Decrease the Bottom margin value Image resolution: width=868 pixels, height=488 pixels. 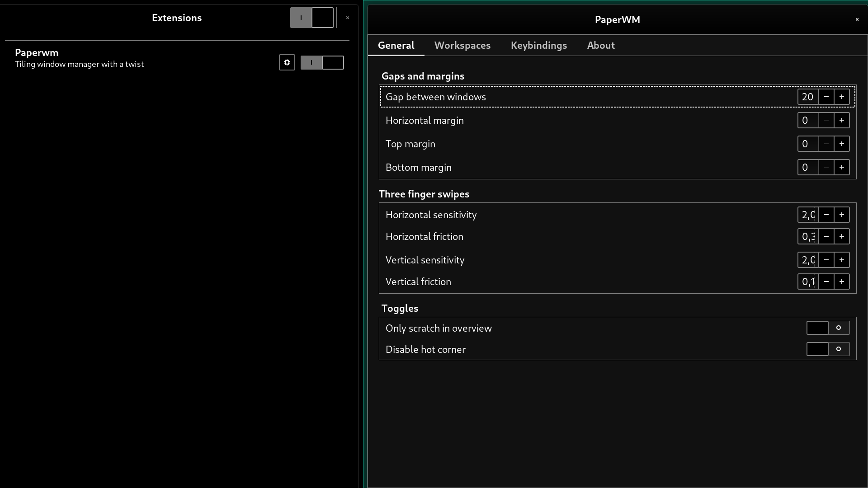[x=826, y=167]
